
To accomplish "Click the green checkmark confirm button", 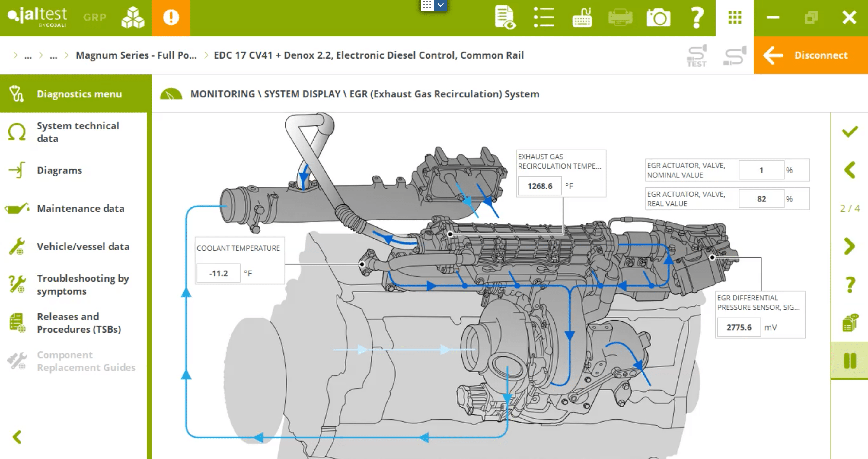I will click(x=850, y=132).
